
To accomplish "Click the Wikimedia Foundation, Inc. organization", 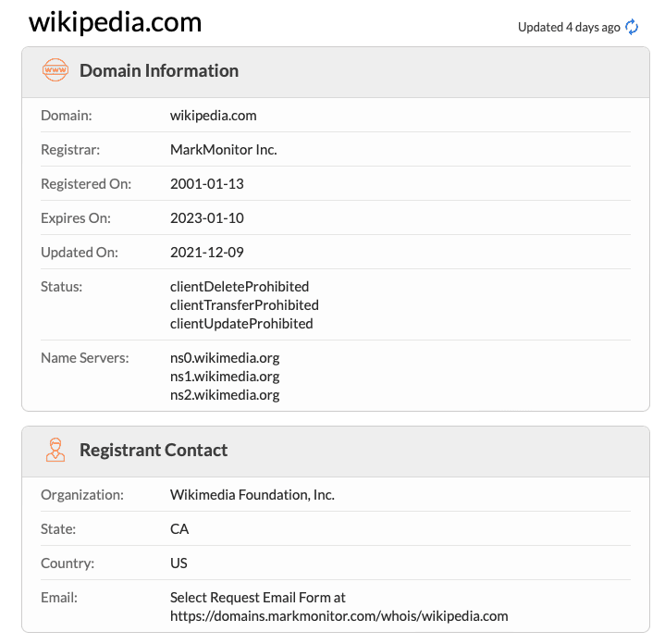I will point(252,495).
